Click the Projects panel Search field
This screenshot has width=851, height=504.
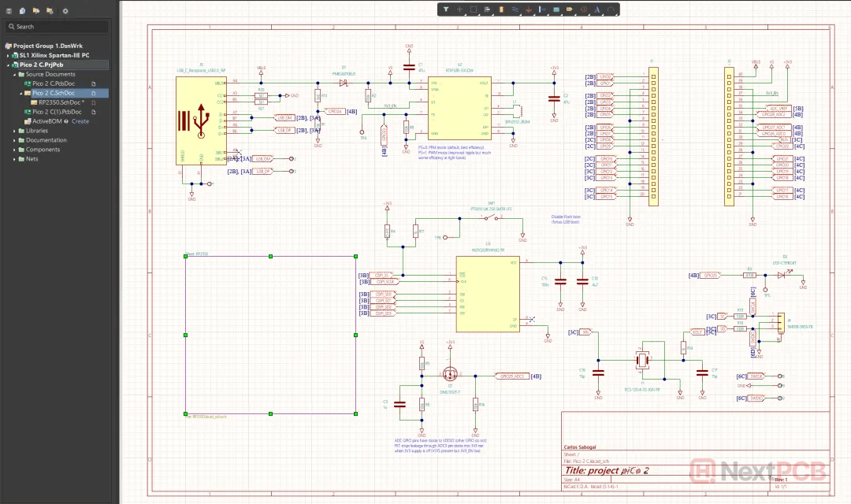point(59,27)
